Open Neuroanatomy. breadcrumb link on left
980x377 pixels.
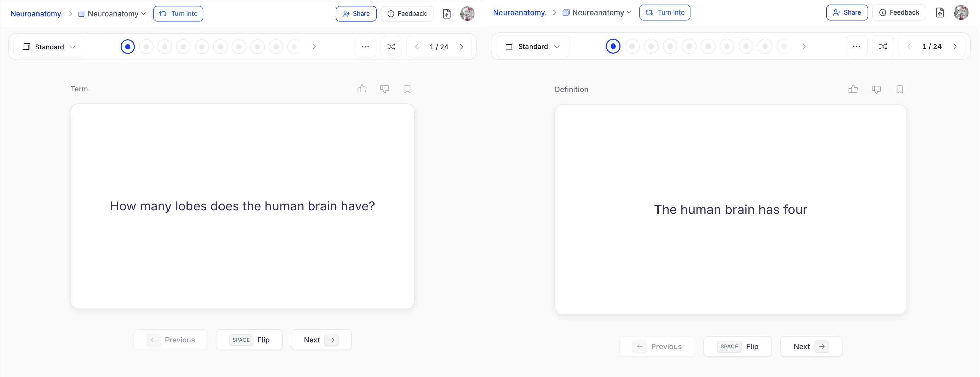tap(36, 14)
